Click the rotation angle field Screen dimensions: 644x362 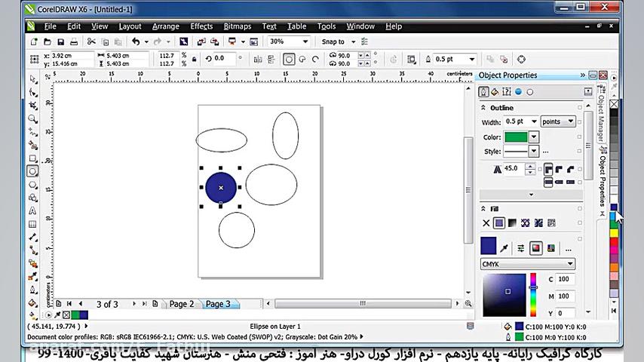(x=224, y=59)
